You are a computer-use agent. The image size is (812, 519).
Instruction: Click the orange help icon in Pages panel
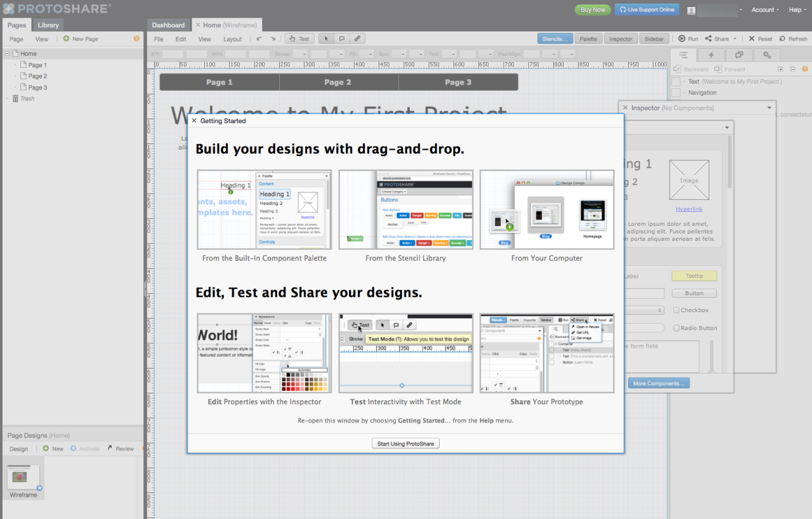click(x=136, y=39)
